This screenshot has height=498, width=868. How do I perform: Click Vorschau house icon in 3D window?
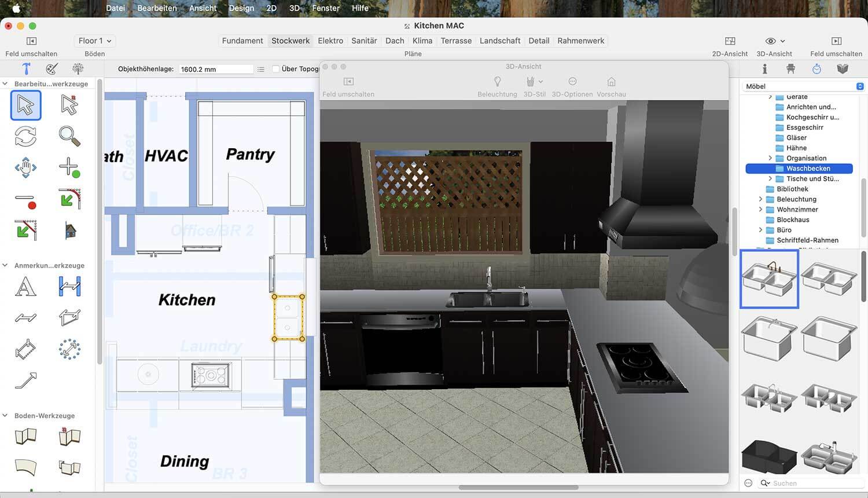click(x=611, y=82)
